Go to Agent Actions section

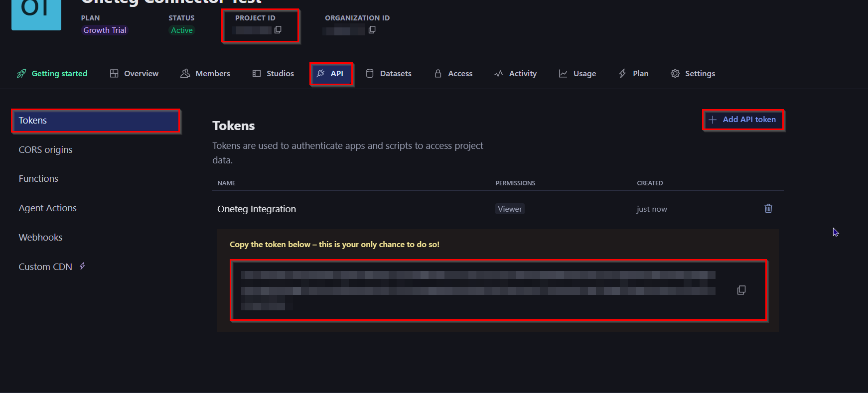[x=47, y=208]
